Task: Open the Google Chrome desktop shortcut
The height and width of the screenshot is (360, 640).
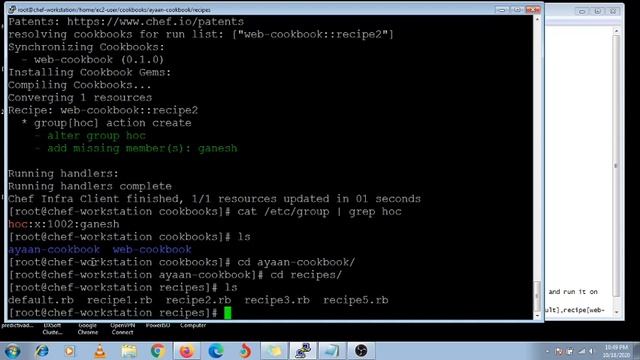Action: click(87, 329)
